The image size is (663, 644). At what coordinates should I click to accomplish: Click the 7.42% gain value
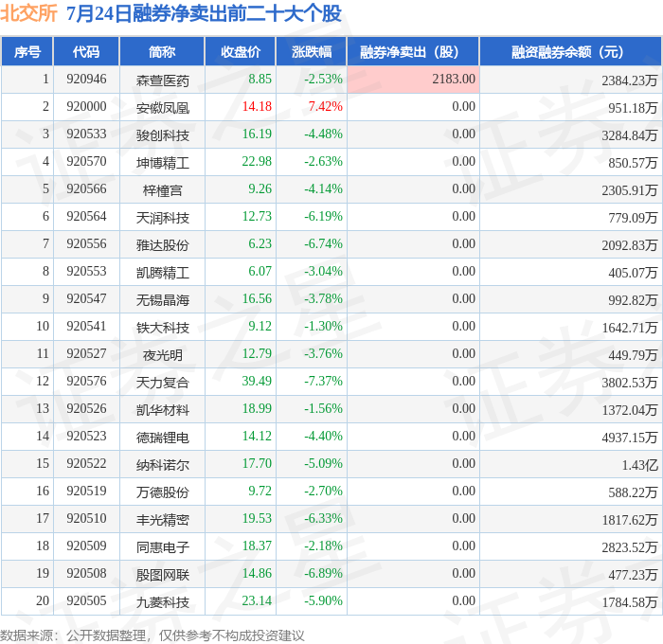[x=325, y=107]
